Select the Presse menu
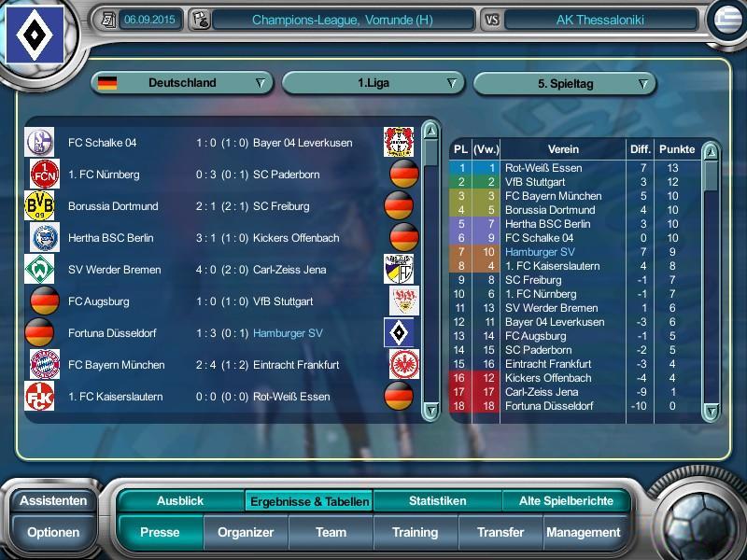Screen dimensions: 747x560 [160, 532]
